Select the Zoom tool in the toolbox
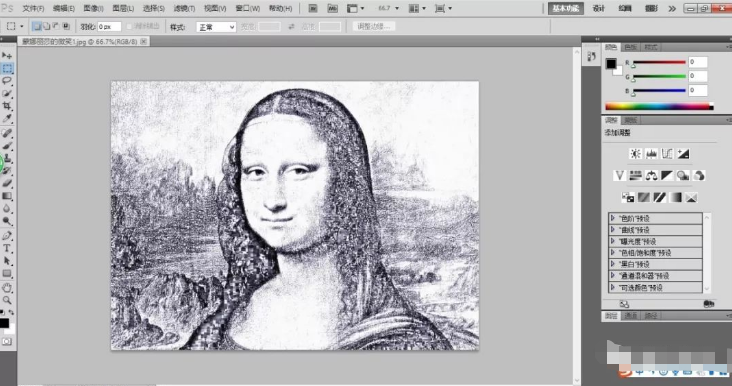732x386 pixels. point(7,300)
